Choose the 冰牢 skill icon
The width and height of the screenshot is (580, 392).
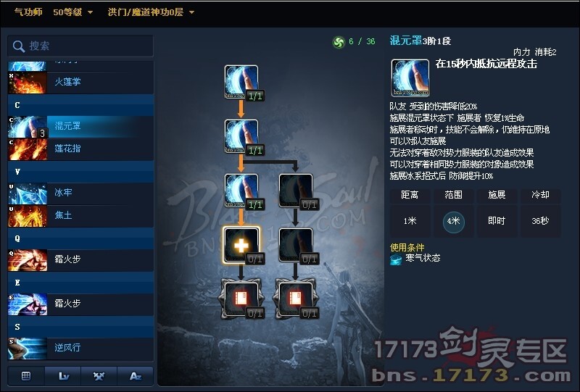(x=28, y=193)
